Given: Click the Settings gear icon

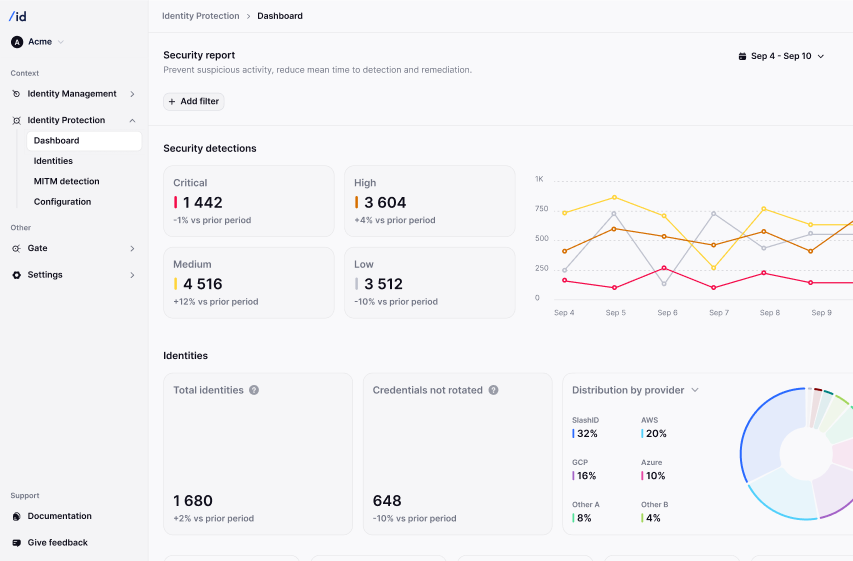Looking at the screenshot, I should point(16,275).
